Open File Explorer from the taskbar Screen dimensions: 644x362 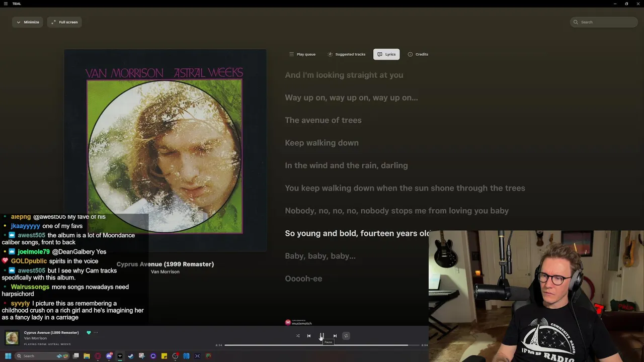(x=87, y=356)
